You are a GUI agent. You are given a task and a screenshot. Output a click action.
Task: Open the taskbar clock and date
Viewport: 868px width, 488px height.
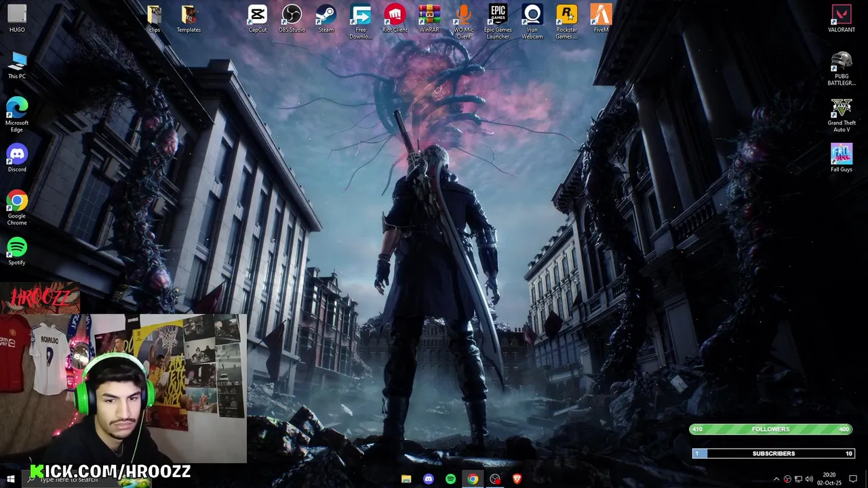pyautogui.click(x=829, y=479)
